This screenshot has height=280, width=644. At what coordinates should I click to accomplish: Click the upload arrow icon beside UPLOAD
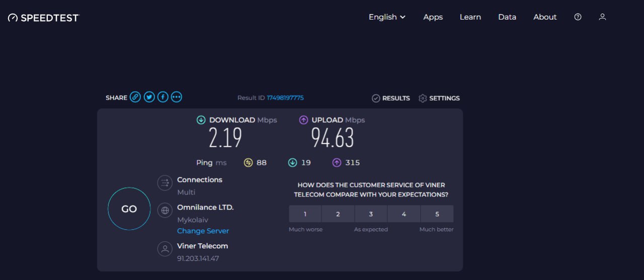pyautogui.click(x=303, y=120)
